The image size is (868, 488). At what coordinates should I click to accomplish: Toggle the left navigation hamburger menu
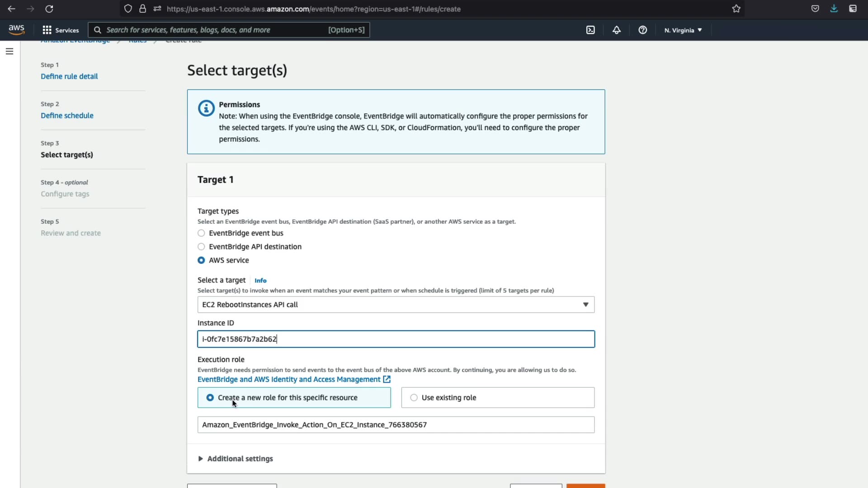coord(9,52)
